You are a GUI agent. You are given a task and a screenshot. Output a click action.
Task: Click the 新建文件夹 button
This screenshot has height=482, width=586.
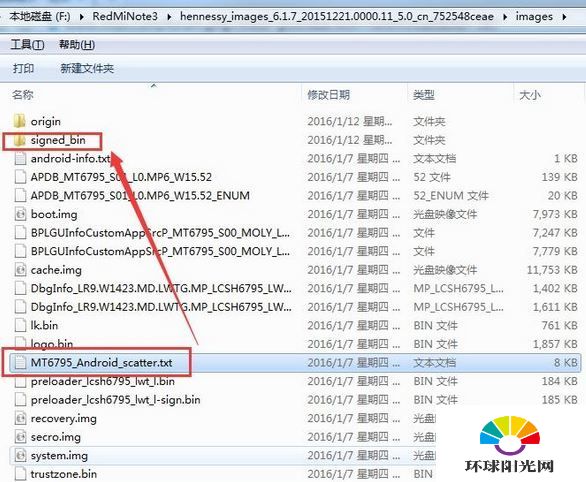pos(87,68)
